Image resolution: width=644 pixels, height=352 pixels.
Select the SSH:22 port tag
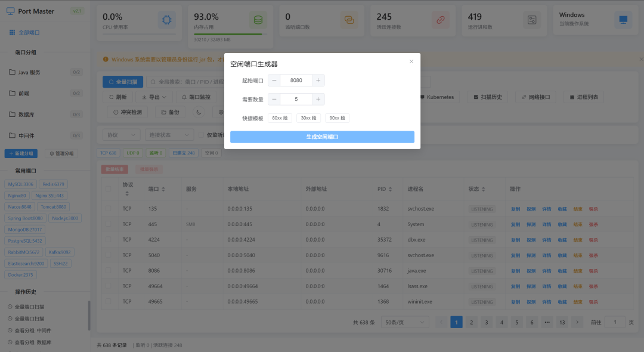click(x=60, y=264)
